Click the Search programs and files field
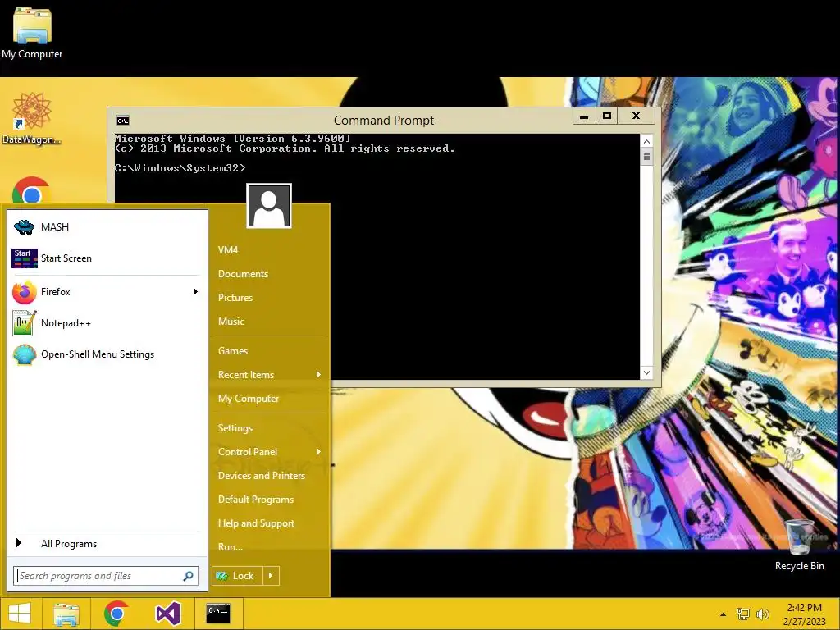This screenshot has height=630, width=840. click(106, 576)
